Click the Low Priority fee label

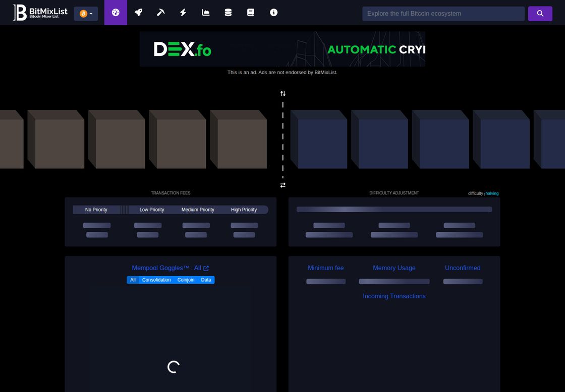pyautogui.click(x=152, y=210)
